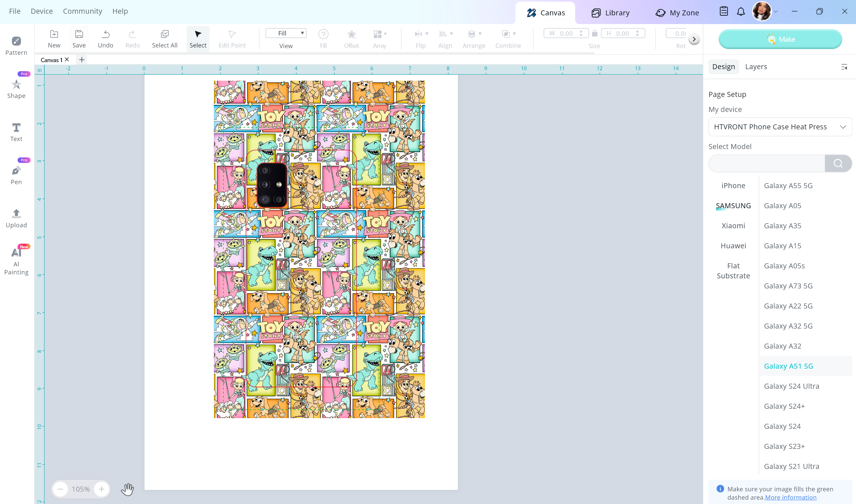Zoom out with the minus button
The height and width of the screenshot is (504, 856).
point(60,489)
